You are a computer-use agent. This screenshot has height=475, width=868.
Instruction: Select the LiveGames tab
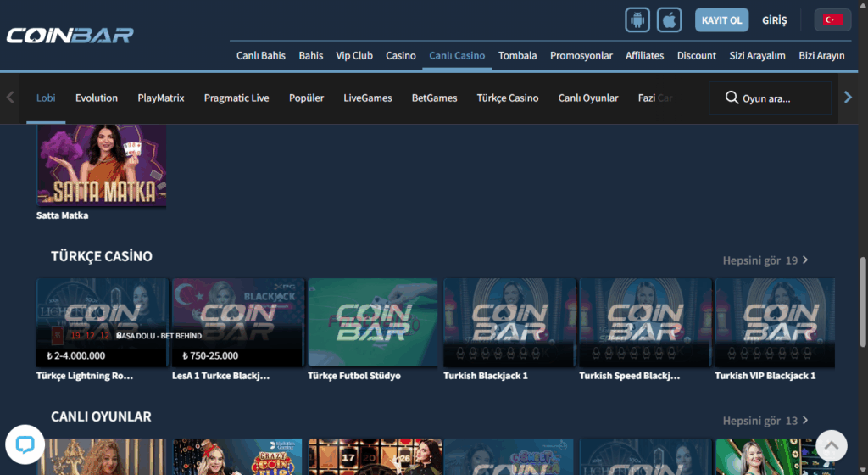click(368, 98)
